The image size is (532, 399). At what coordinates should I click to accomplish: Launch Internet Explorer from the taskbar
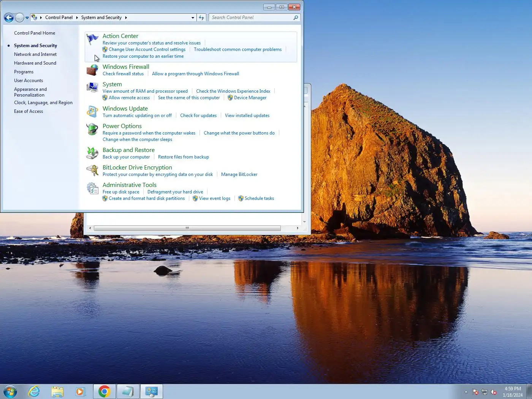pyautogui.click(x=34, y=391)
